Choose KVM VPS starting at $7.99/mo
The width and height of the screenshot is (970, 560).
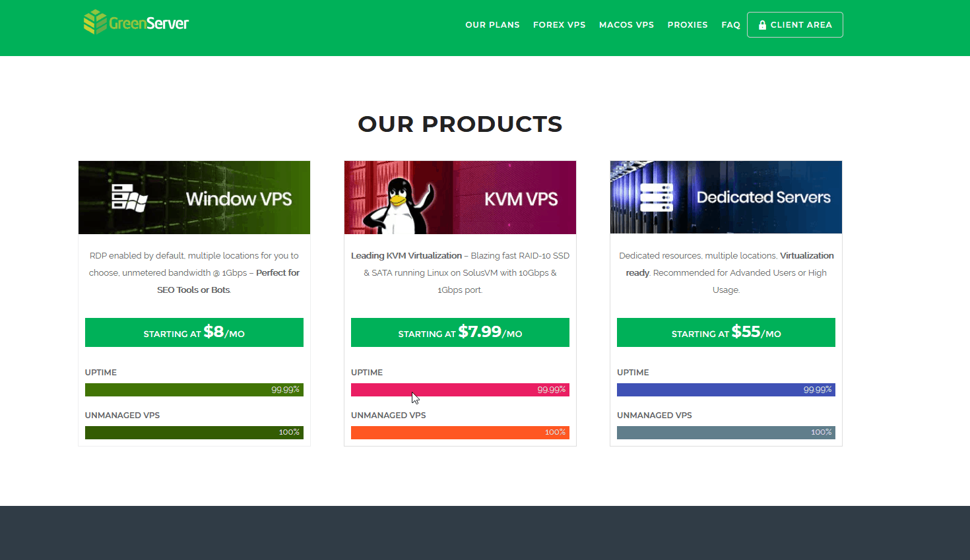(x=460, y=332)
